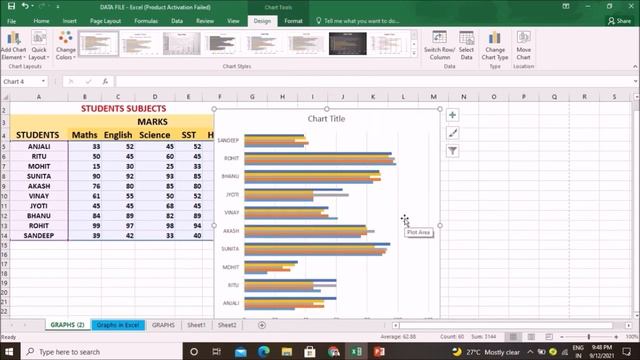The width and height of the screenshot is (640, 360).
Task: Open the Sheet2 tab
Action: pyautogui.click(x=227, y=325)
